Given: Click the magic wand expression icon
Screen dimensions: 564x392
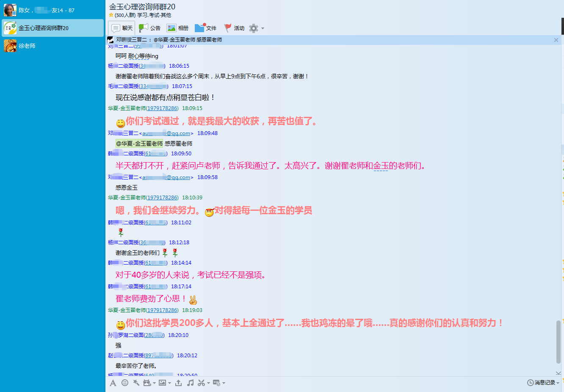Looking at the screenshot, I should 136,383.
